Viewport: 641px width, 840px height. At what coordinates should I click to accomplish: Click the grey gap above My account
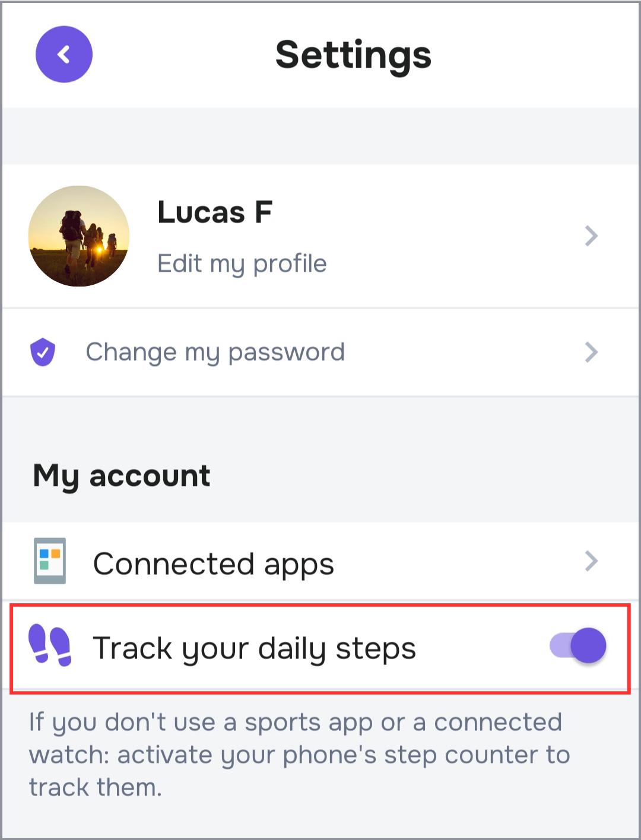pos(320,424)
